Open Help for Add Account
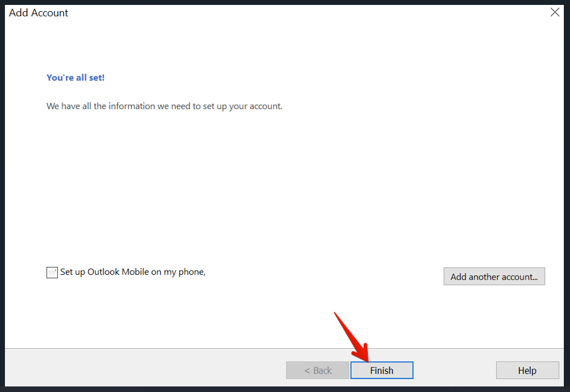The height and width of the screenshot is (392, 570). (x=527, y=370)
